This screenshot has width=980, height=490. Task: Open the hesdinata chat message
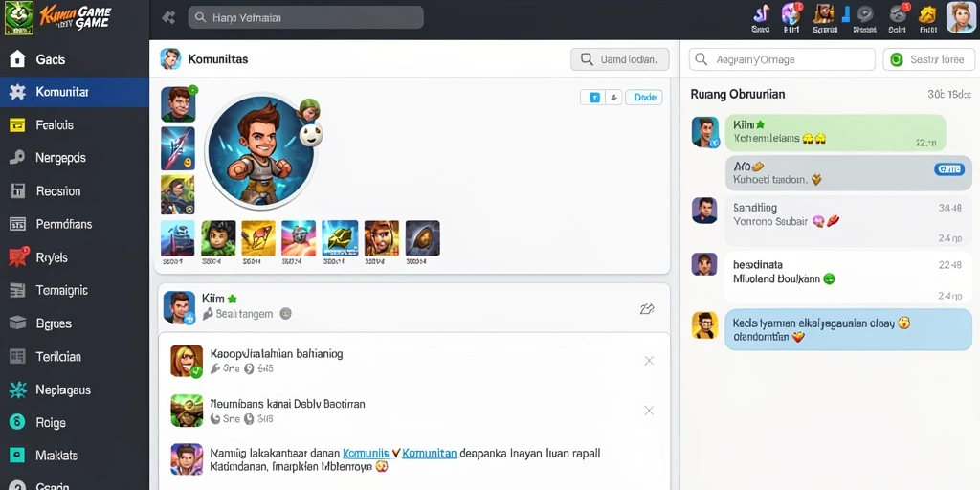848,278
